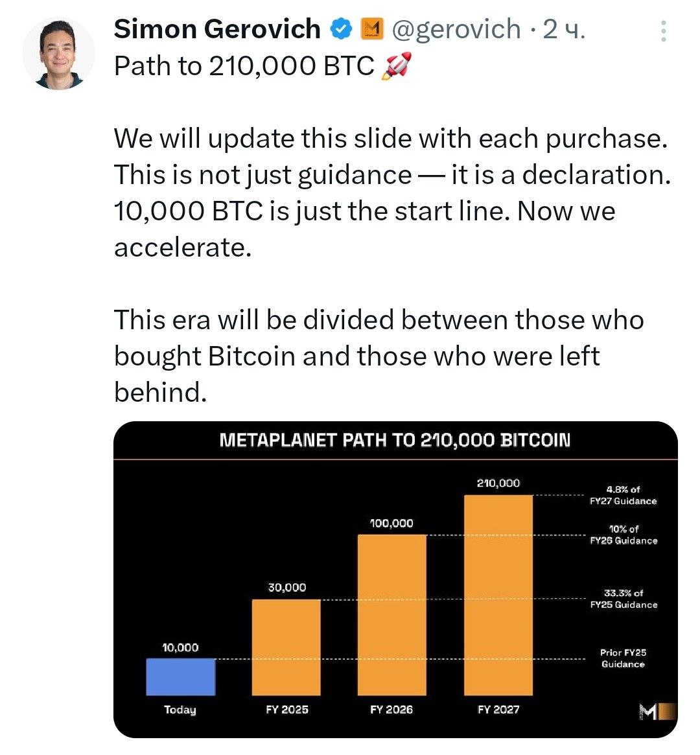Image resolution: width=700 pixels, height=755 pixels.
Task: Open the @gerovich handle link
Action: pyautogui.click(x=456, y=30)
